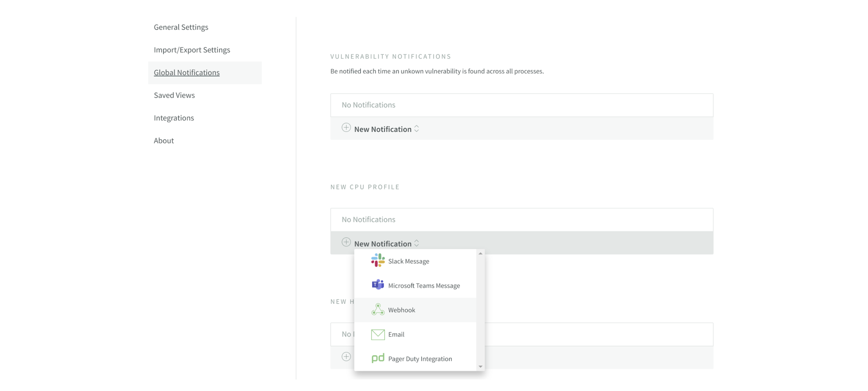Expand New Notification chevron under Vulnerability Notifications

point(417,129)
